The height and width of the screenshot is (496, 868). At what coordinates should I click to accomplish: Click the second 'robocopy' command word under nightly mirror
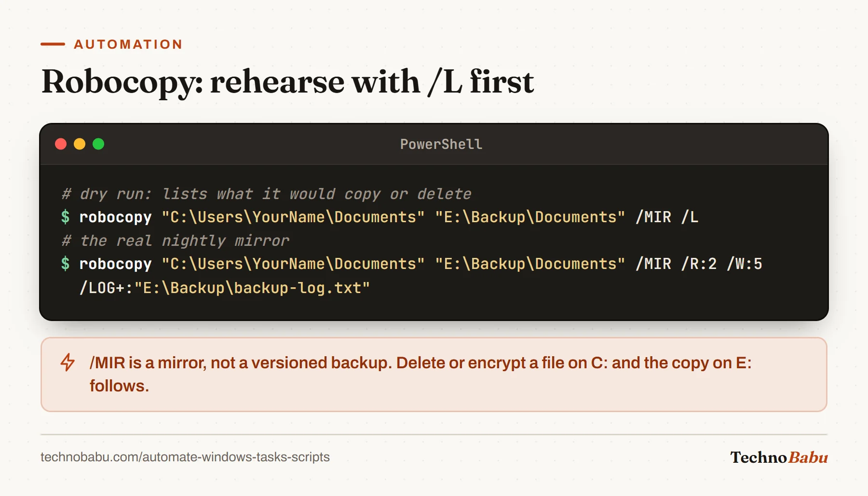[x=116, y=264]
